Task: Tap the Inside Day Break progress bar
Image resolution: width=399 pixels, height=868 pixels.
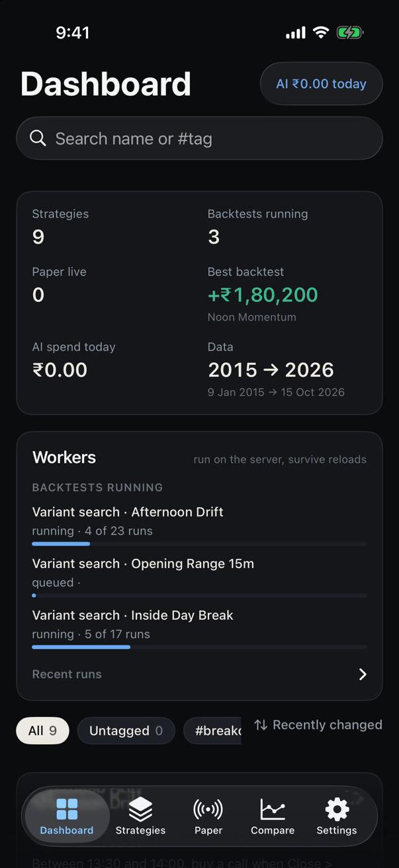Action: click(199, 647)
